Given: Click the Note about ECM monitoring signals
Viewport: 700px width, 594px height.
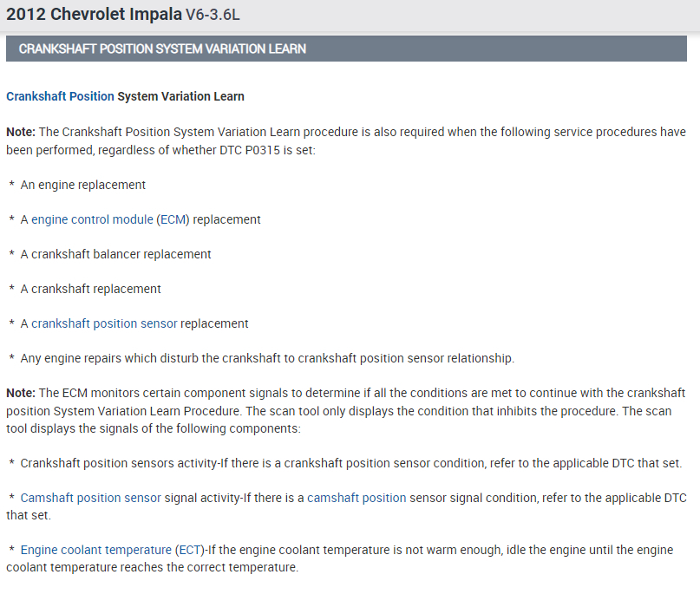Looking at the screenshot, I should coord(345,410).
